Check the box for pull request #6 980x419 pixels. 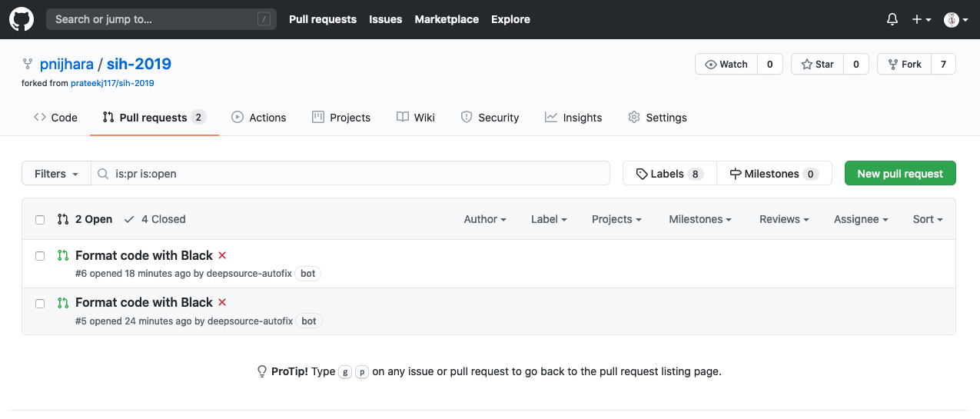tap(40, 256)
